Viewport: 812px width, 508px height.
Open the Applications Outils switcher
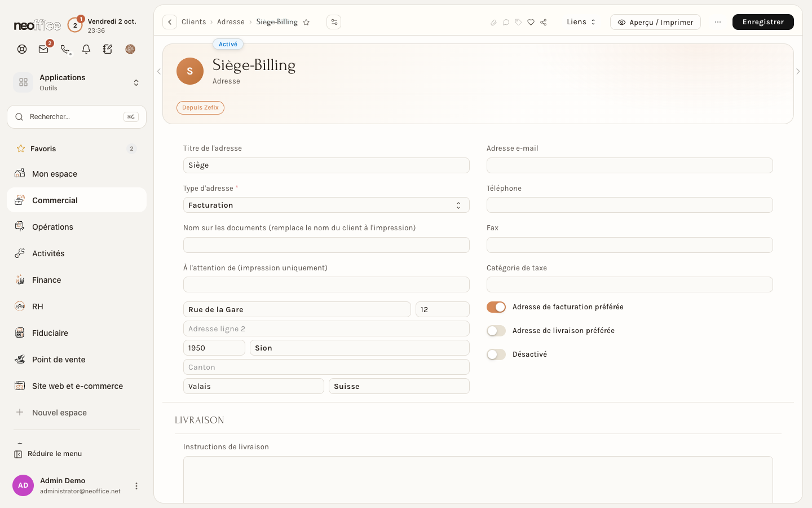[x=77, y=82]
